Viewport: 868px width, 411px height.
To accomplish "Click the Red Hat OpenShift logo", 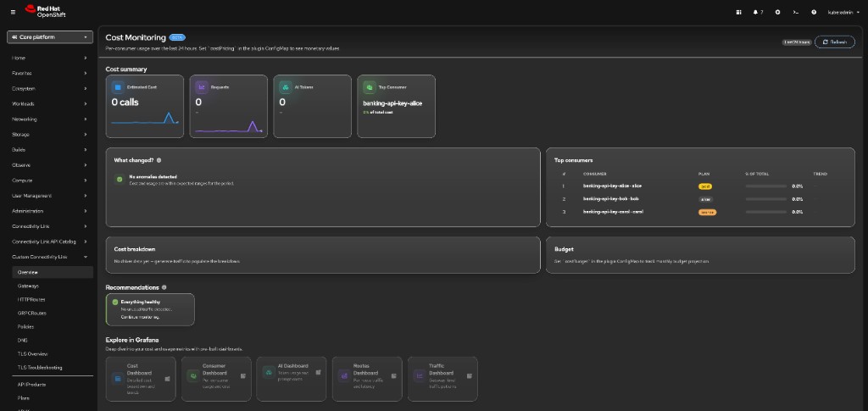I will 46,12.
